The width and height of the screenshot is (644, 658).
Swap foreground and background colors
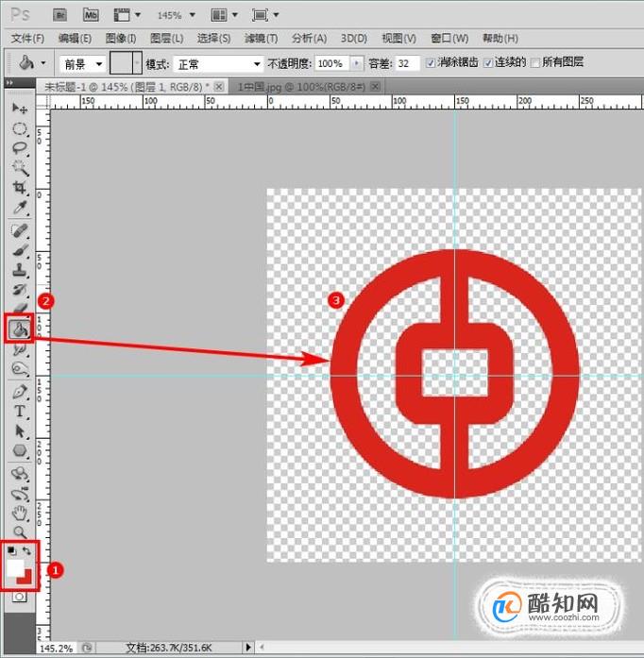(x=26, y=550)
